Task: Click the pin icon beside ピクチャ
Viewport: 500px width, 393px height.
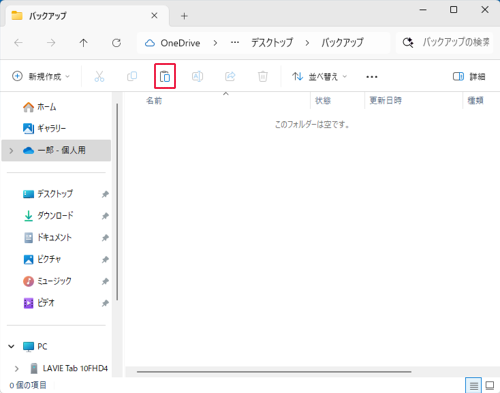Action: pyautogui.click(x=105, y=259)
